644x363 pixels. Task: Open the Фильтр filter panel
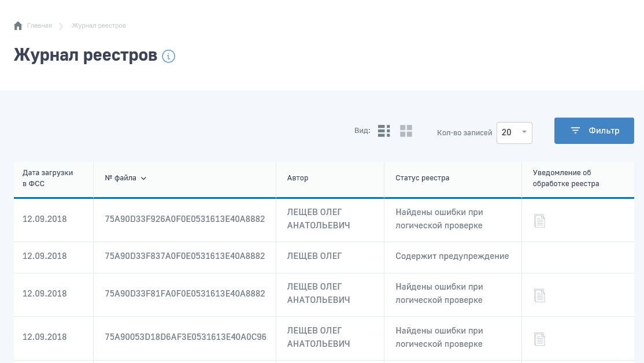(x=594, y=131)
